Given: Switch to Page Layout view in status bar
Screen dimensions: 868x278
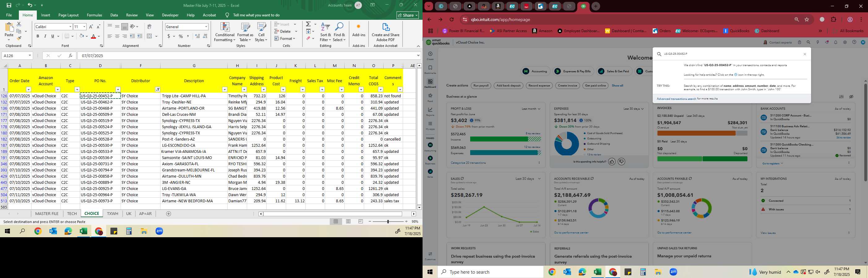Looking at the screenshot, I should [348, 221].
